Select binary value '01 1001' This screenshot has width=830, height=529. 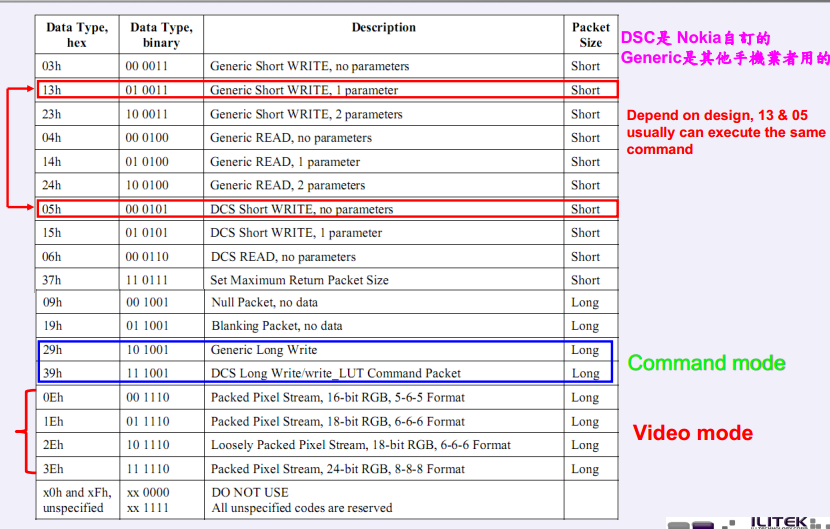(148, 326)
